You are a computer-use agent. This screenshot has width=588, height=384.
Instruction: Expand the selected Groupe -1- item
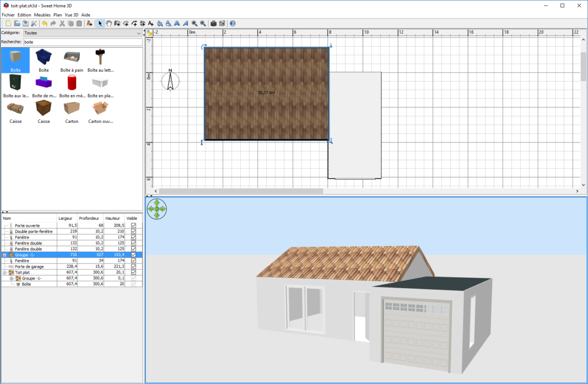tap(5, 254)
